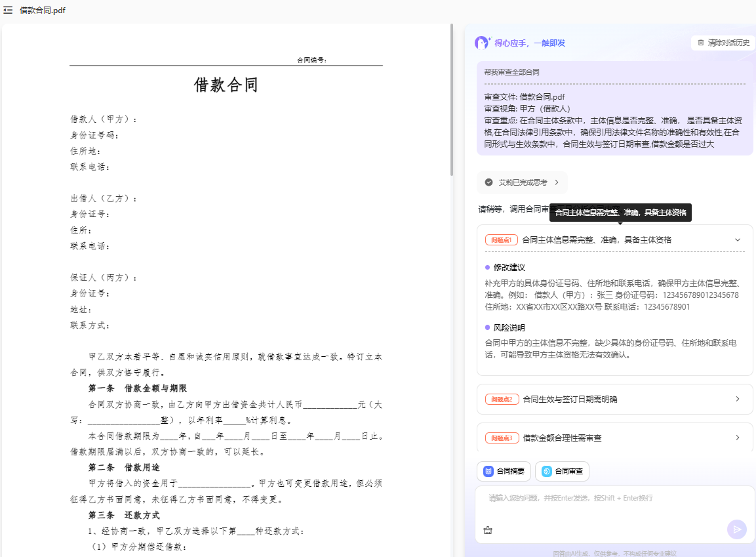This screenshot has width=756, height=557.
Task: Click the 问题点3 tag label
Action: pyautogui.click(x=502, y=438)
